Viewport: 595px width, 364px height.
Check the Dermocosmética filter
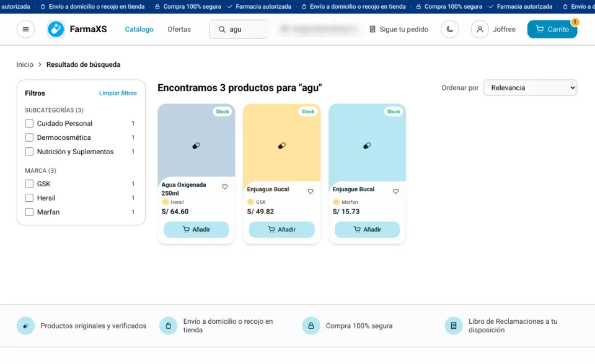click(29, 137)
